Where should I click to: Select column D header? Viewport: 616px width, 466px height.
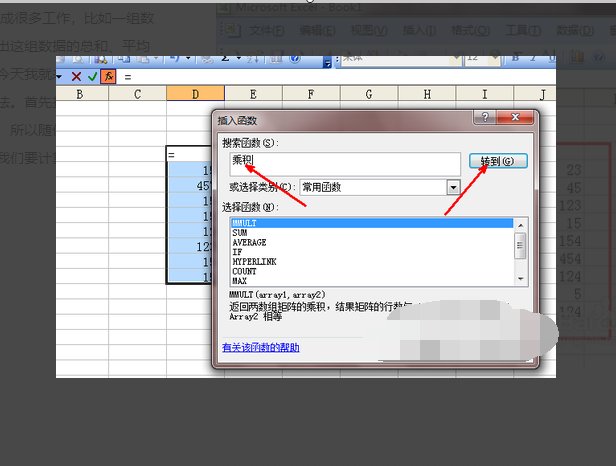[x=195, y=95]
